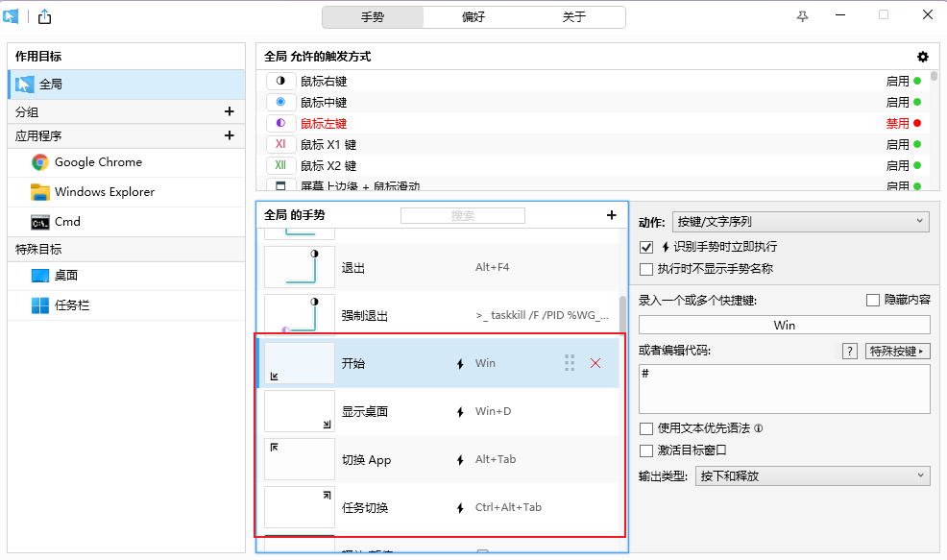
Task: Click the WGestures logo icon at top-left
Action: point(11,16)
